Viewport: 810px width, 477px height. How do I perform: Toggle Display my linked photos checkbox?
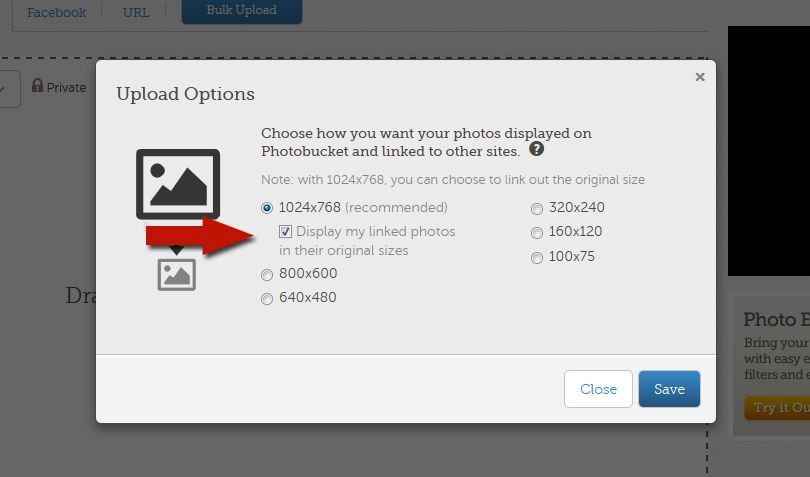(285, 232)
